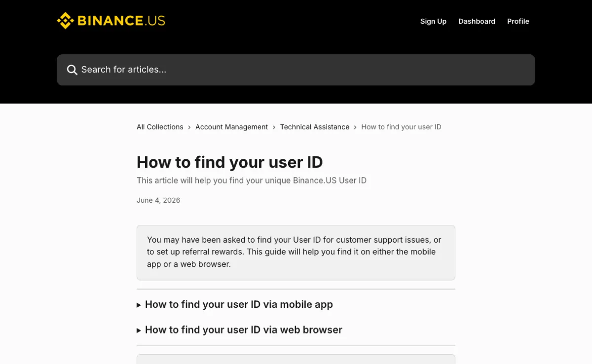The width and height of the screenshot is (592, 364).
Task: Click the June 4, 2026 date text
Action: pos(158,200)
